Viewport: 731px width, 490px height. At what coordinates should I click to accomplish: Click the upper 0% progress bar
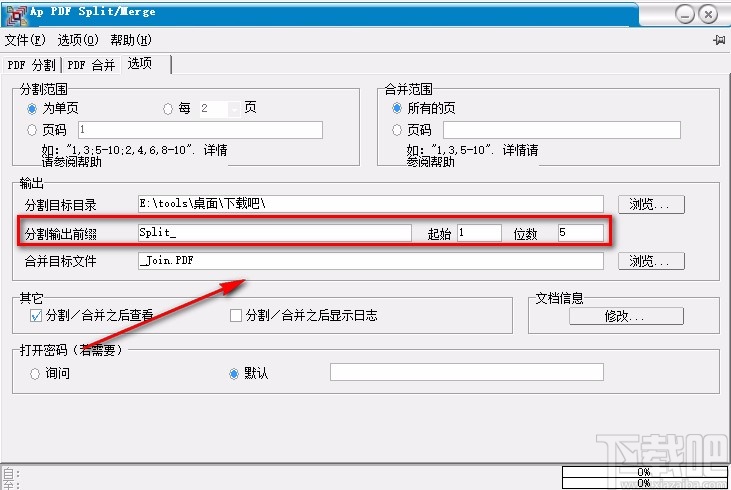[644, 472]
